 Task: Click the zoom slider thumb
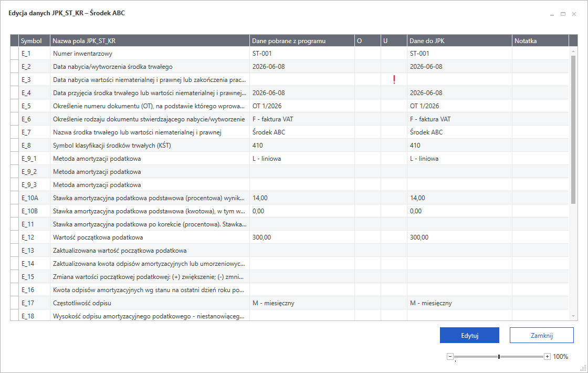pyautogui.click(x=499, y=357)
